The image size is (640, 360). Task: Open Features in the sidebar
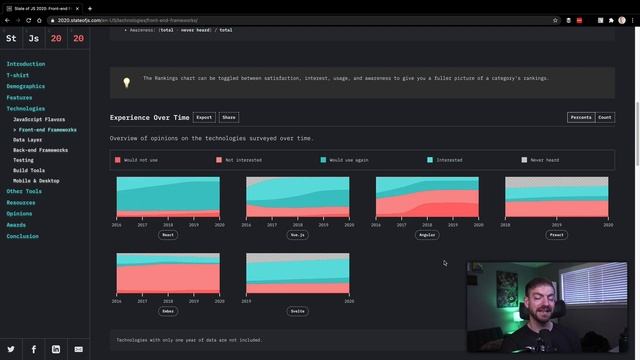pos(19,98)
